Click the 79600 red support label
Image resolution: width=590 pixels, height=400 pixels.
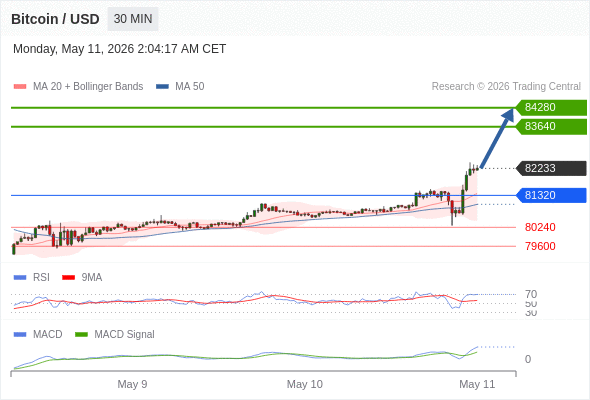540,246
